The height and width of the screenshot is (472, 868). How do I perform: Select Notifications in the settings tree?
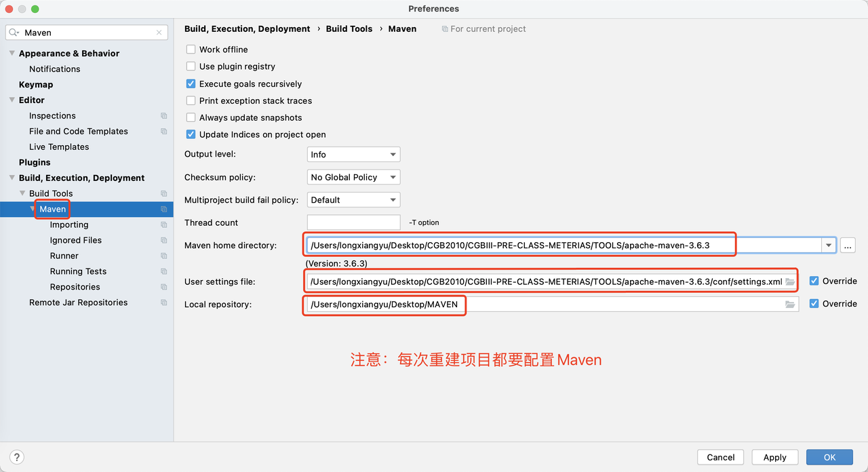(x=54, y=69)
